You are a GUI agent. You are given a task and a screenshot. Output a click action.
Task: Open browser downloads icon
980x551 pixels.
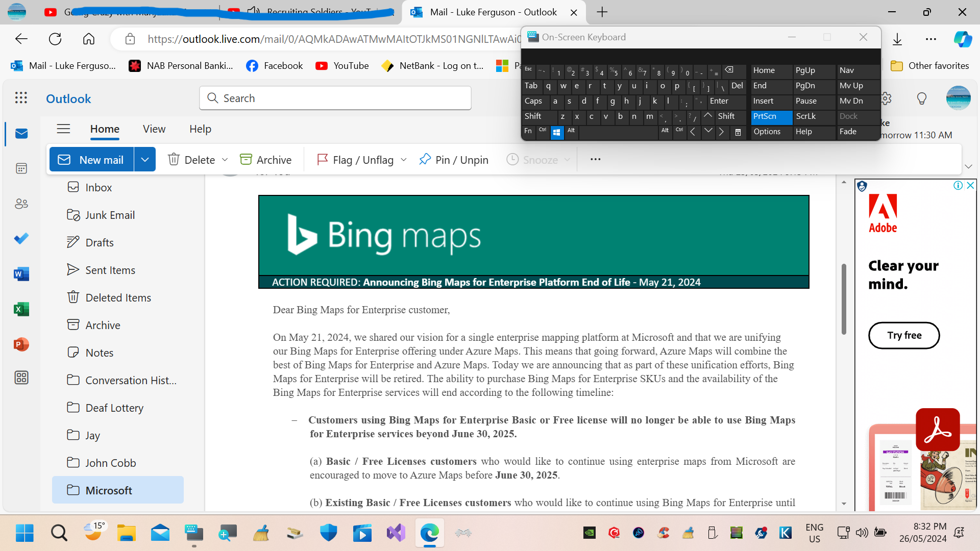[897, 39]
